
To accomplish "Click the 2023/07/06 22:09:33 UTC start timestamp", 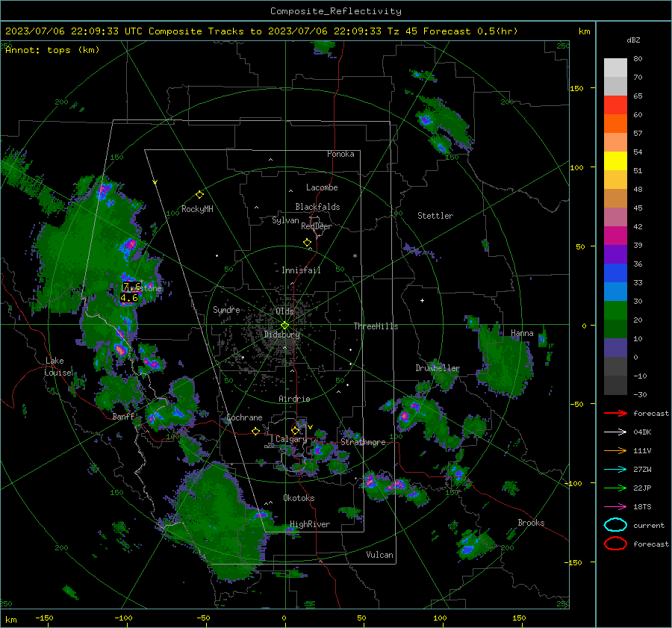I will point(74,31).
